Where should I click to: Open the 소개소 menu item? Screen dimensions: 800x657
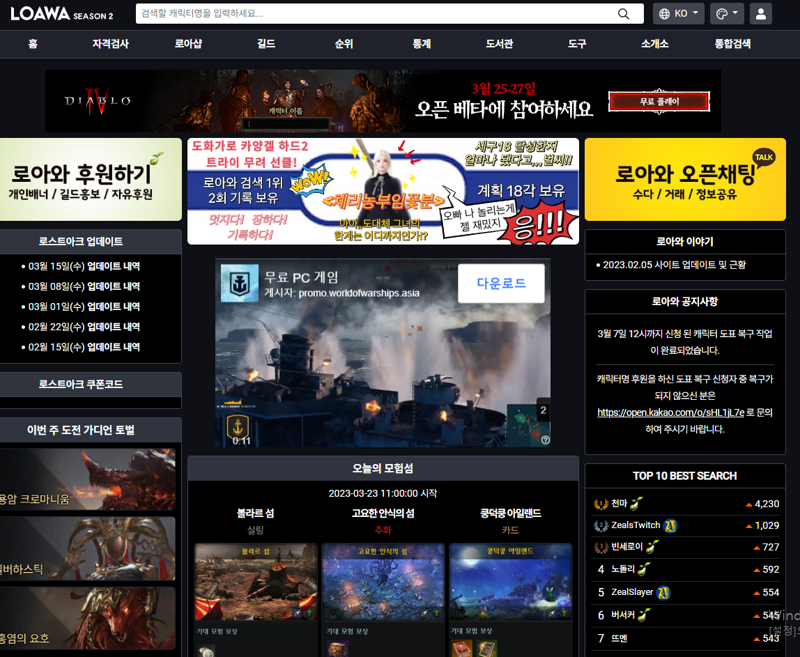pyautogui.click(x=655, y=44)
